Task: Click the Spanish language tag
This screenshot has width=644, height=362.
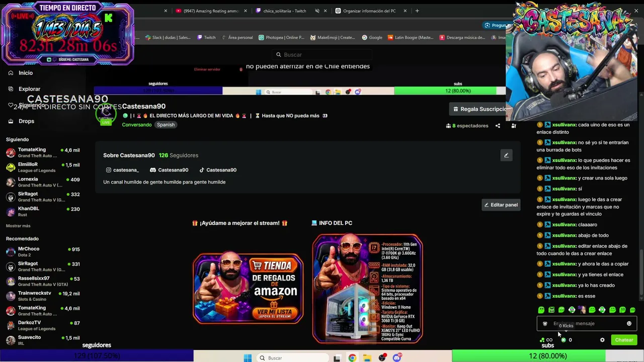Action: pyautogui.click(x=166, y=125)
